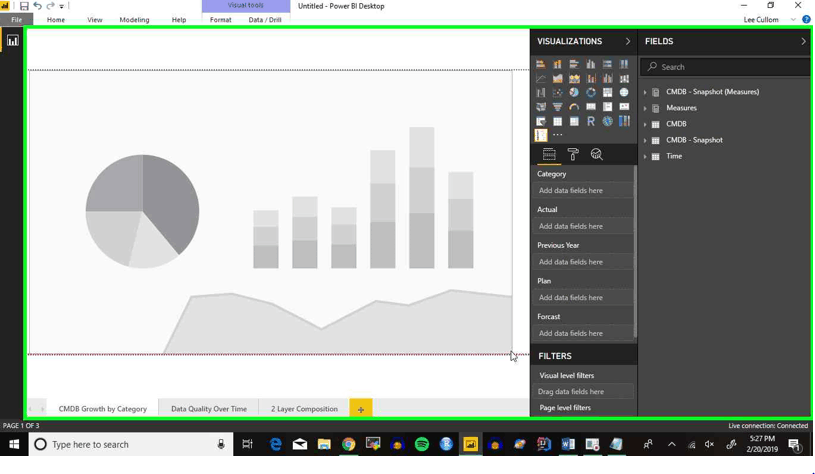This screenshot has width=815, height=474.
Task: Select the funnel chart visual
Action: pos(557,107)
